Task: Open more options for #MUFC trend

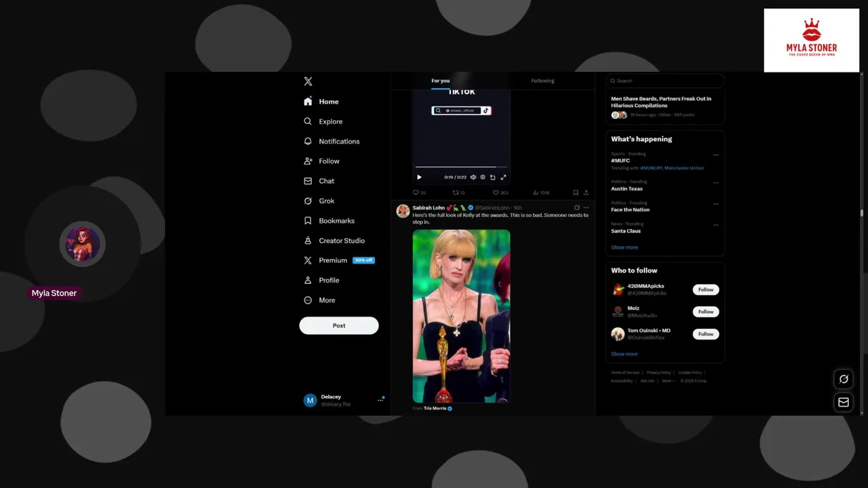Action: 715,155
